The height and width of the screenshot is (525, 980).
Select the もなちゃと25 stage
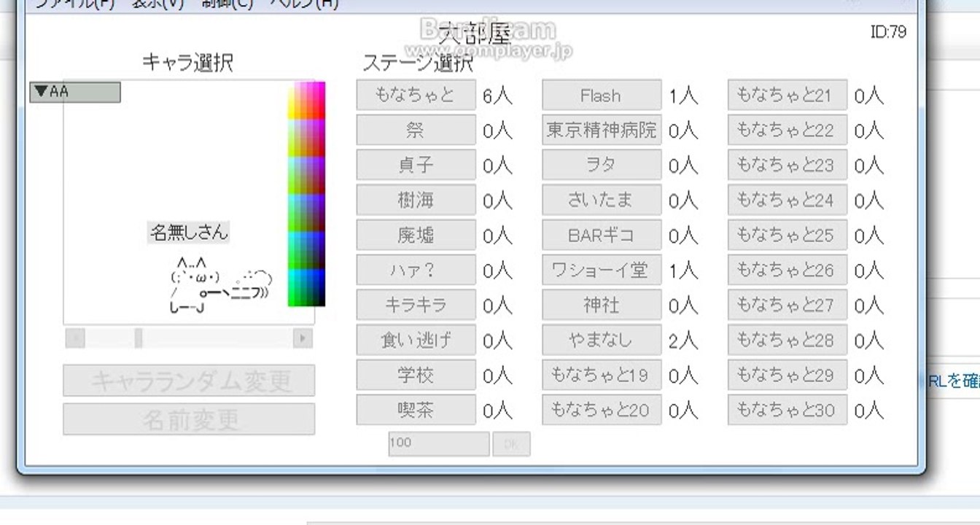(787, 235)
